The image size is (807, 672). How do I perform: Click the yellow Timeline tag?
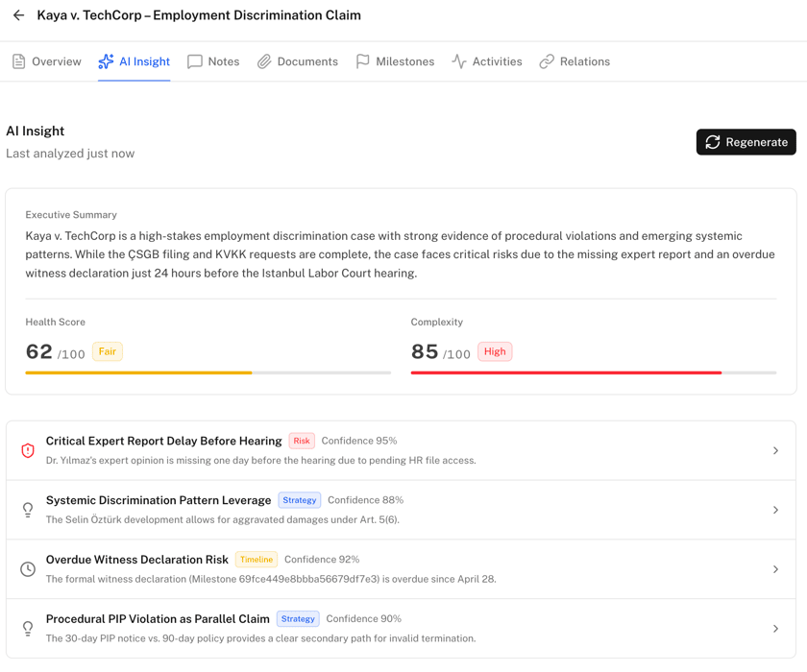(257, 560)
